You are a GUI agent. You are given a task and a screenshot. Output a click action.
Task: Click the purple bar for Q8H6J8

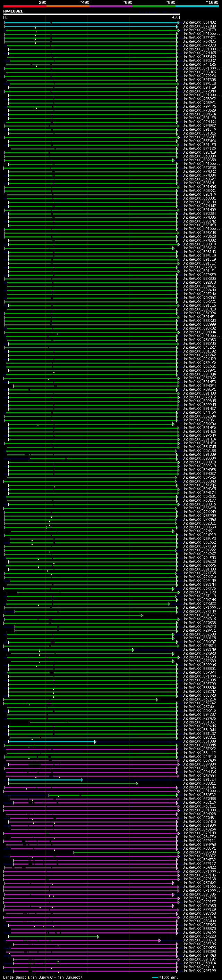click(83, 940)
